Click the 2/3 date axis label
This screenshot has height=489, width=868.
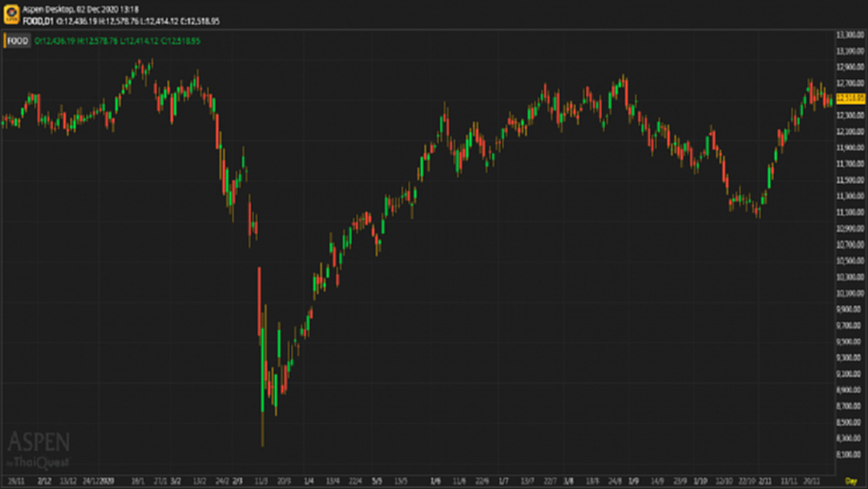(x=238, y=481)
